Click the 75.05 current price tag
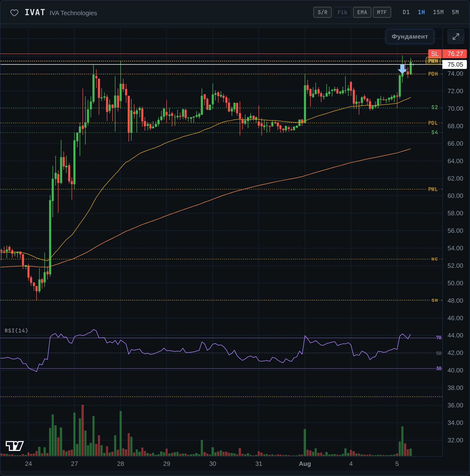Screen dimensions: 470x476 pyautogui.click(x=455, y=64)
